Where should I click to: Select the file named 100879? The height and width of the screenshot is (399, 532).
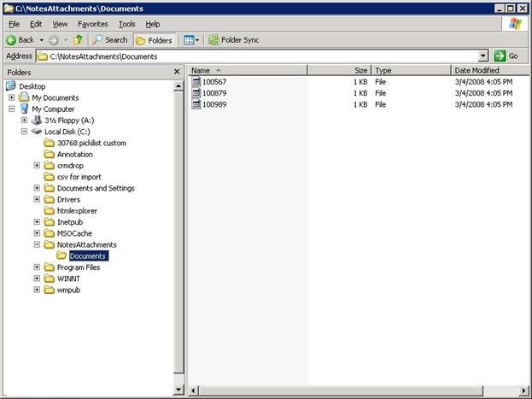coord(213,93)
